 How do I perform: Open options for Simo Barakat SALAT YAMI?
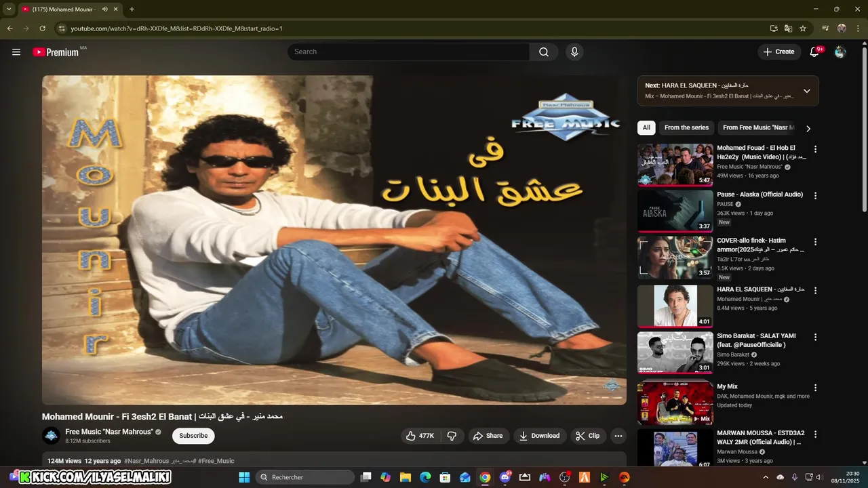[x=815, y=338]
